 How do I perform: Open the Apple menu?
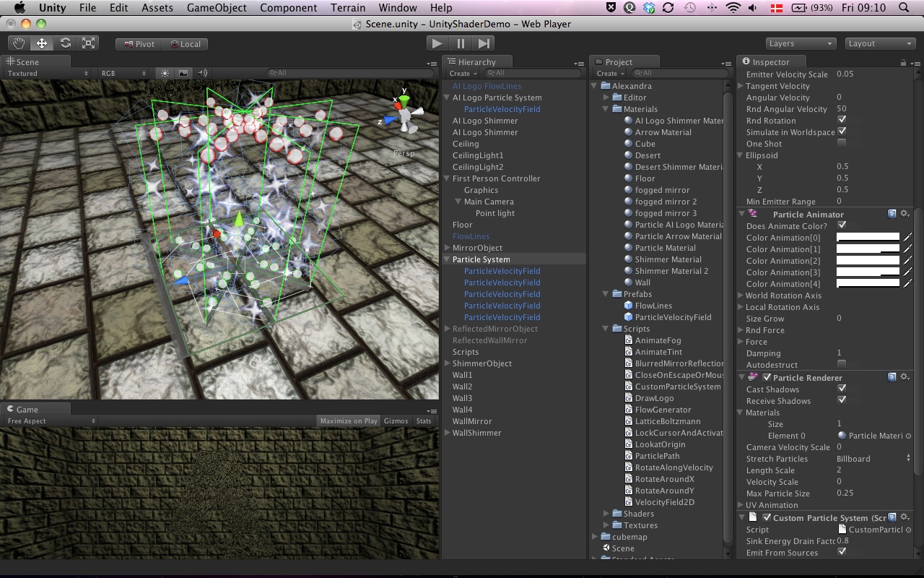19,8
